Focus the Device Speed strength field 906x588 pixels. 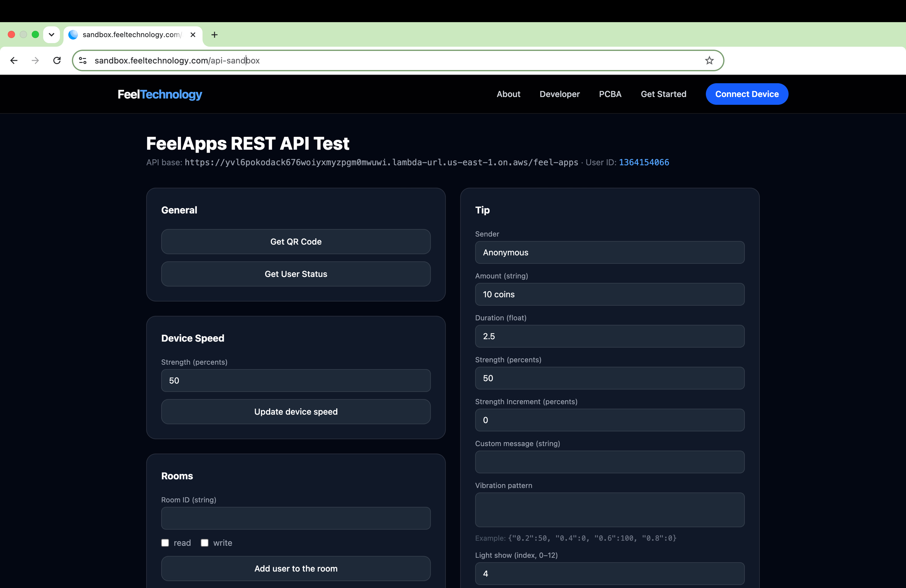click(296, 381)
